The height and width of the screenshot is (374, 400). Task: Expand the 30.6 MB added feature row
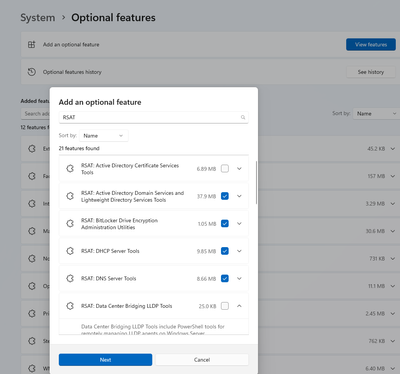click(x=393, y=231)
